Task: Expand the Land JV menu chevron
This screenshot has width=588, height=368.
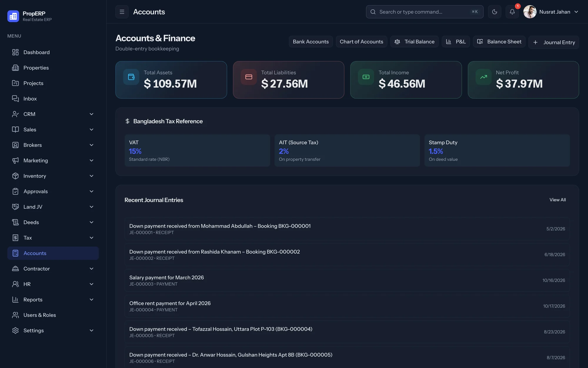Action: [x=91, y=207]
